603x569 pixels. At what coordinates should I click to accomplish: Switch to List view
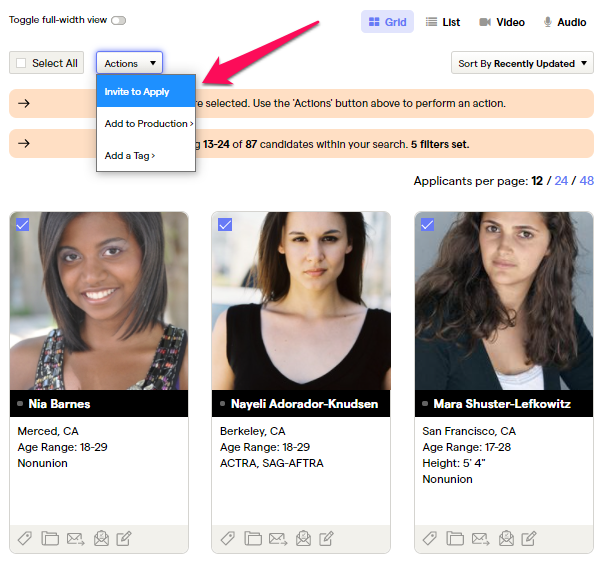tap(443, 22)
